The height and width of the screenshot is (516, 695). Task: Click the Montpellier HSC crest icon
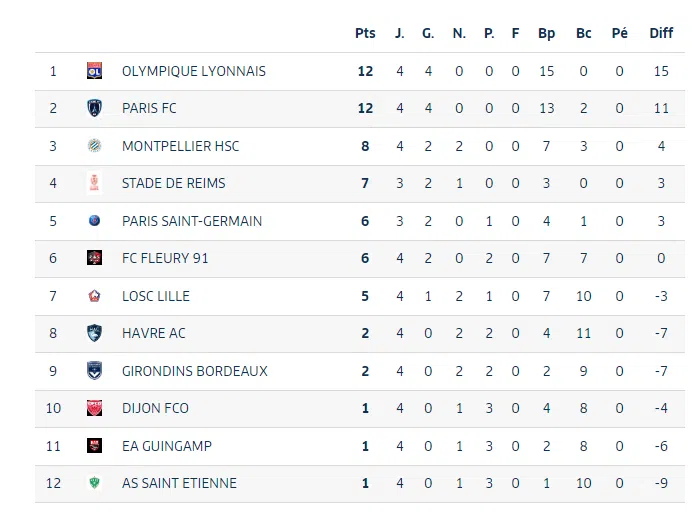coord(94,146)
